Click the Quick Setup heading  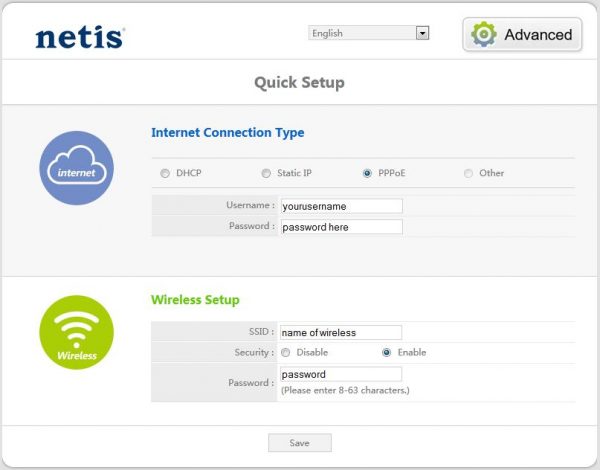[x=299, y=83]
